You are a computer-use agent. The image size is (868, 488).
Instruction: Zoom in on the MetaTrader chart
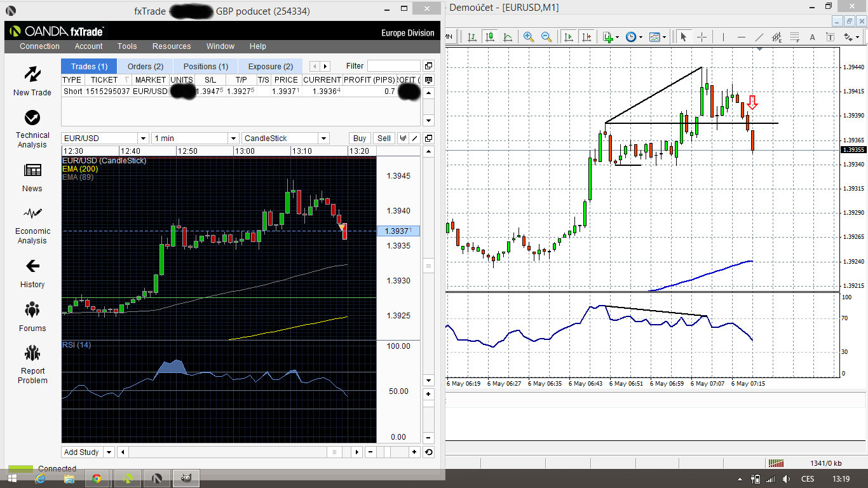click(x=529, y=37)
